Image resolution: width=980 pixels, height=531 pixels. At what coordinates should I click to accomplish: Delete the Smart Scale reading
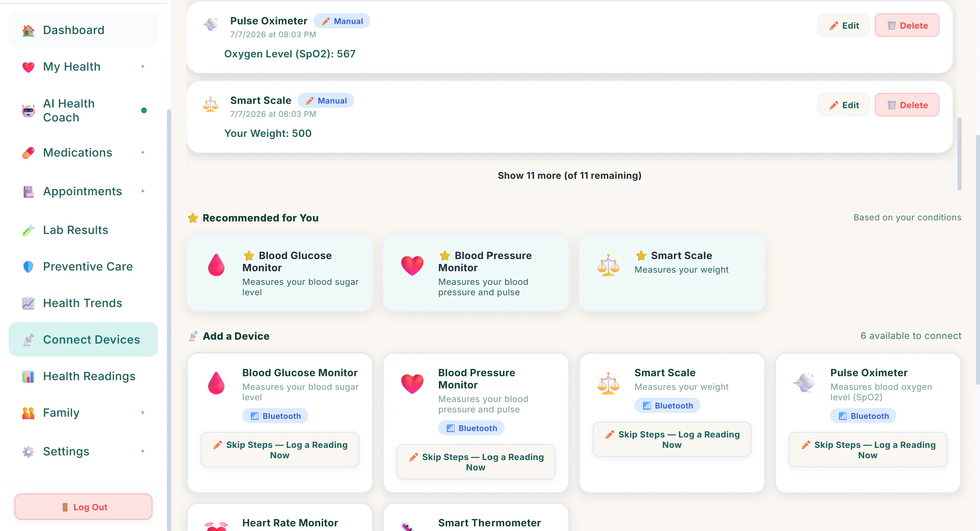(907, 105)
